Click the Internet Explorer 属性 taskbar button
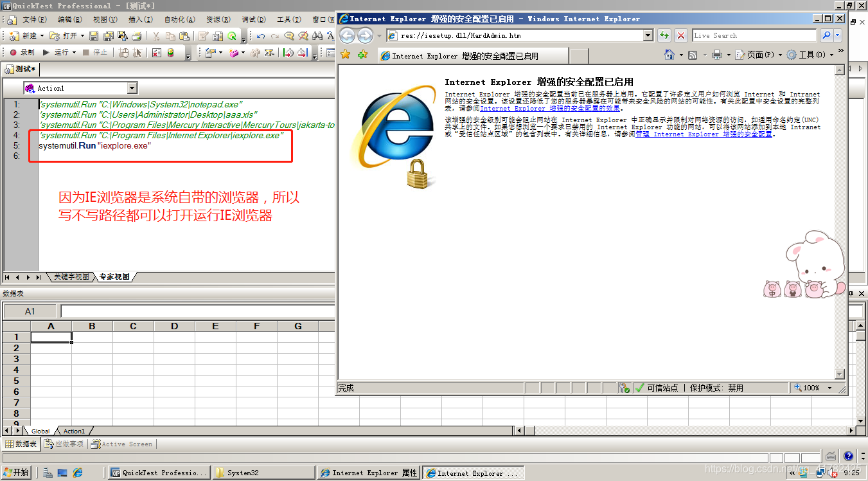868x481 pixels. click(x=369, y=473)
